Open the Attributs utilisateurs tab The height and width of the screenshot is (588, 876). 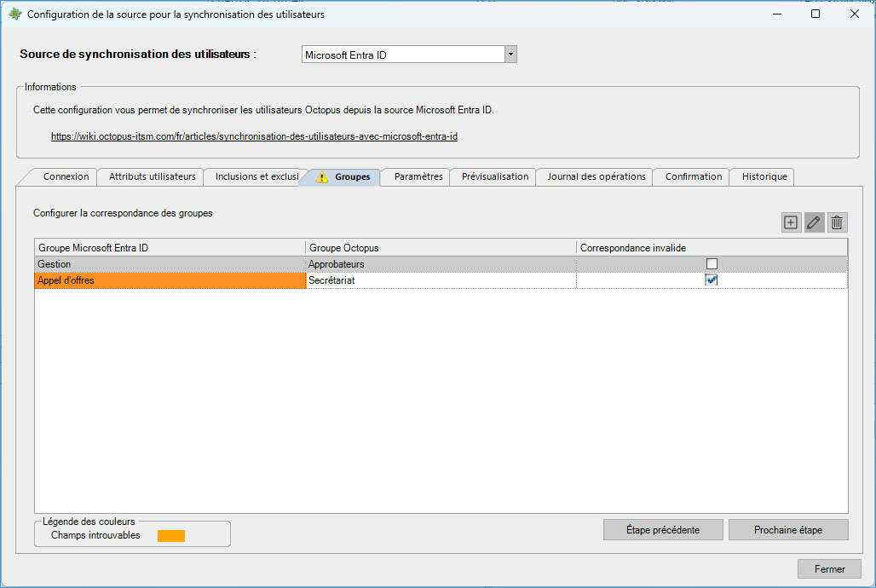(x=152, y=176)
